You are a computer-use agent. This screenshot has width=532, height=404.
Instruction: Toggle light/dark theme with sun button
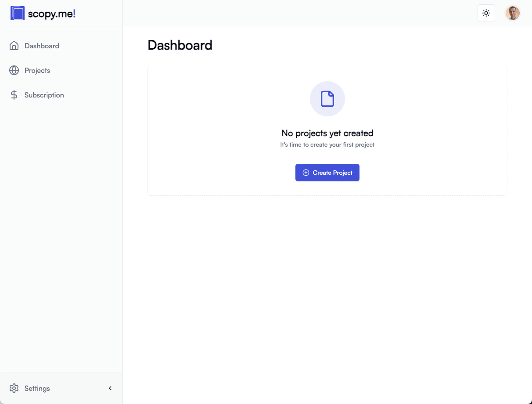click(486, 13)
